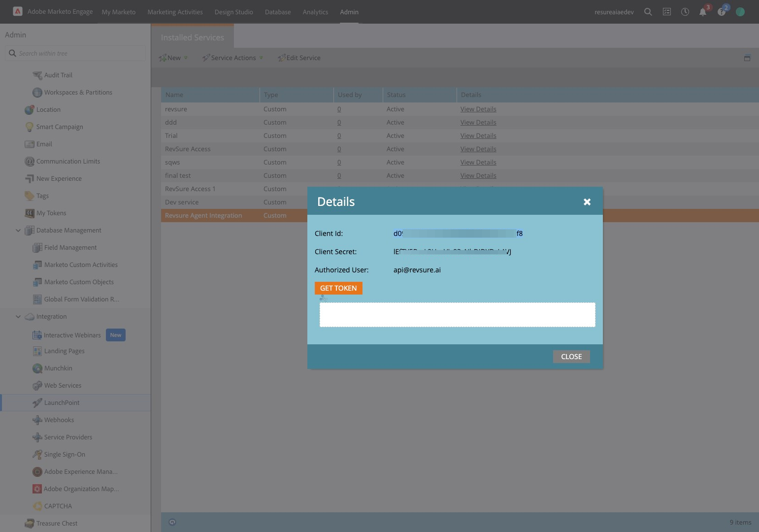
Task: Click the CAPTCHA icon
Action: 37,506
